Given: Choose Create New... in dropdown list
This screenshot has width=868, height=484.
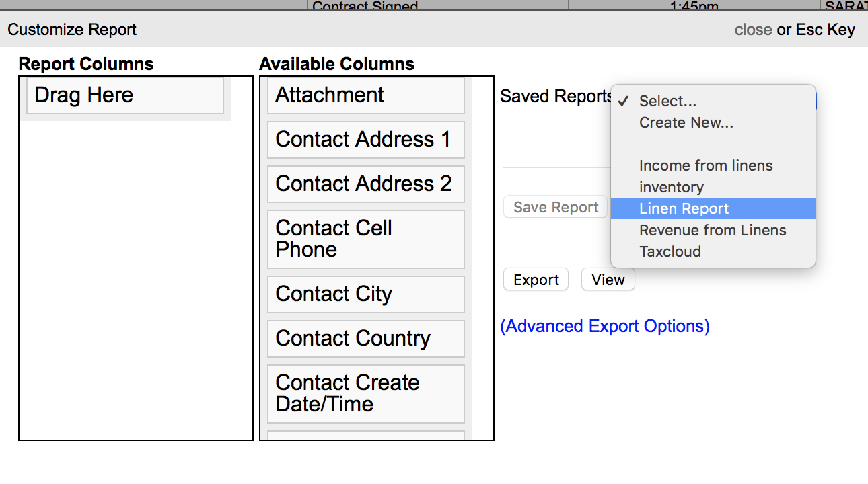Looking at the screenshot, I should point(686,122).
